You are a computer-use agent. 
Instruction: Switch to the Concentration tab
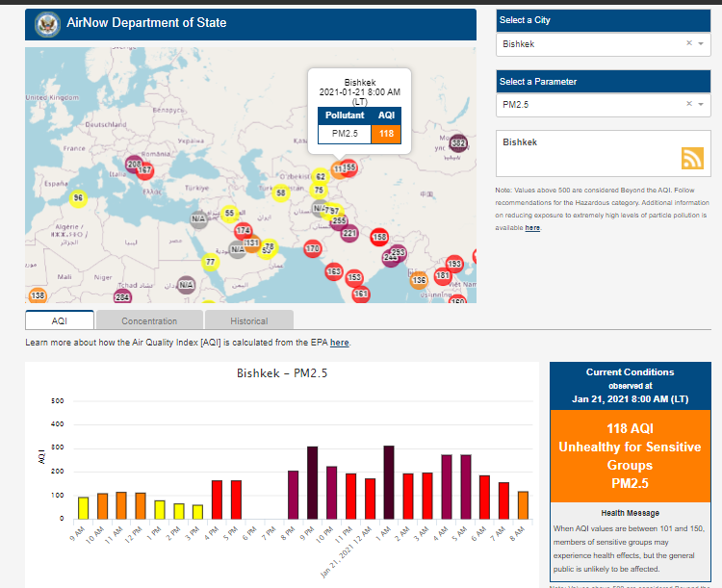pyautogui.click(x=149, y=320)
